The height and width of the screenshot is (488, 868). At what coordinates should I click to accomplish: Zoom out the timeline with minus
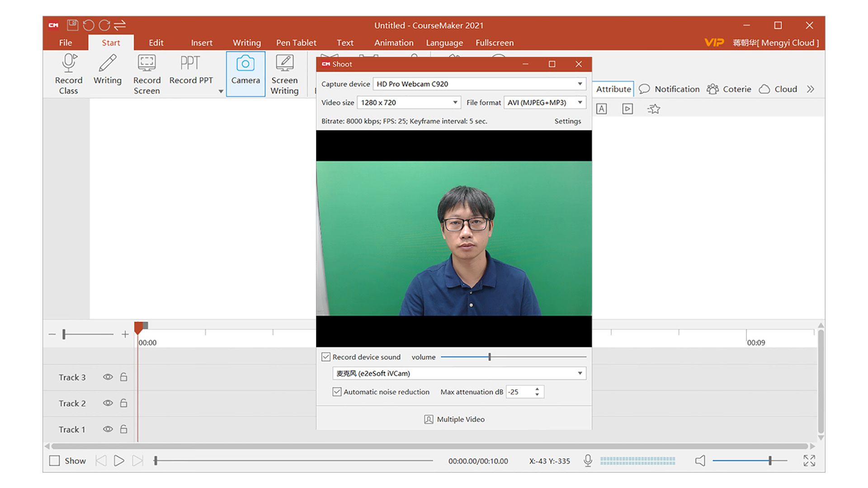(x=52, y=334)
